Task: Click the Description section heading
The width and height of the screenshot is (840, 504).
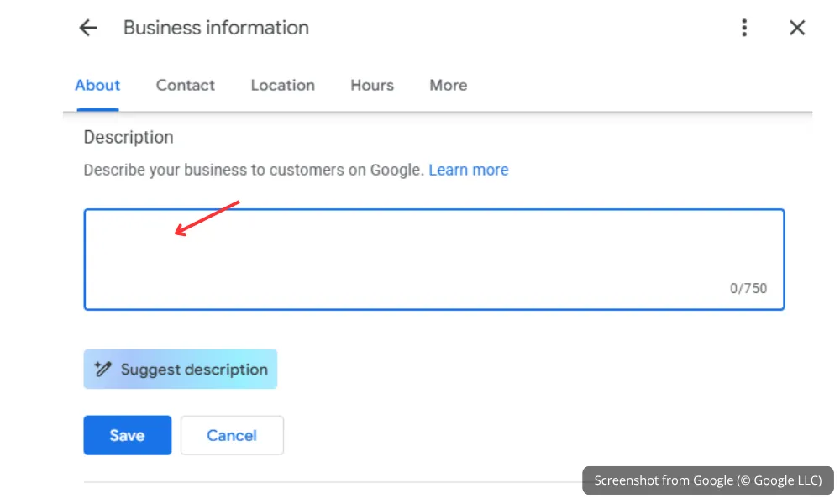Action: click(x=128, y=137)
